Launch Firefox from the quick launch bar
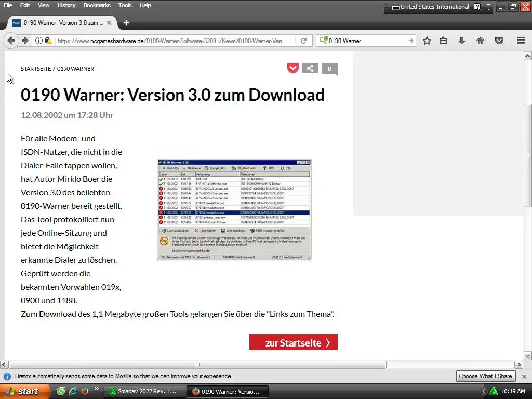The height and width of the screenshot is (399, 532). [x=85, y=391]
